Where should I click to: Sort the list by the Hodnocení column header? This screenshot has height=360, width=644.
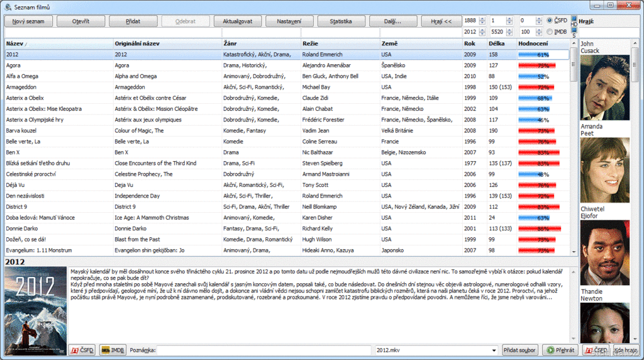click(x=533, y=43)
